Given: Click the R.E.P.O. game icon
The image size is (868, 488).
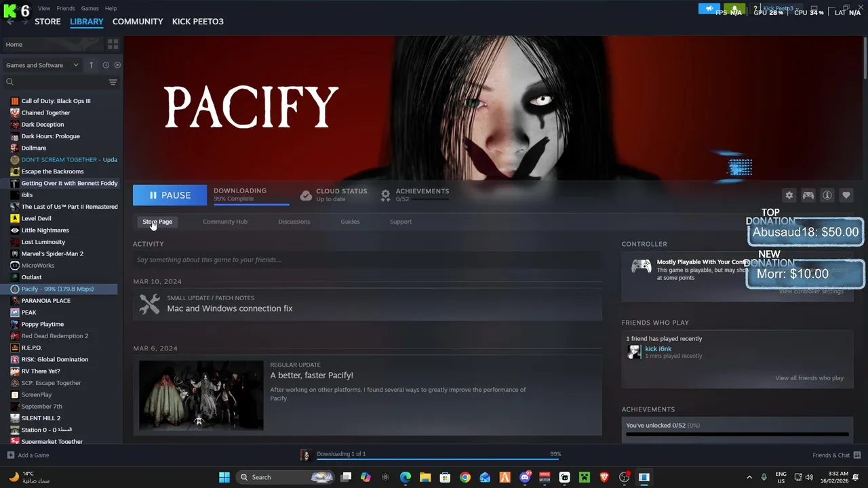Looking at the screenshot, I should 15,348.
